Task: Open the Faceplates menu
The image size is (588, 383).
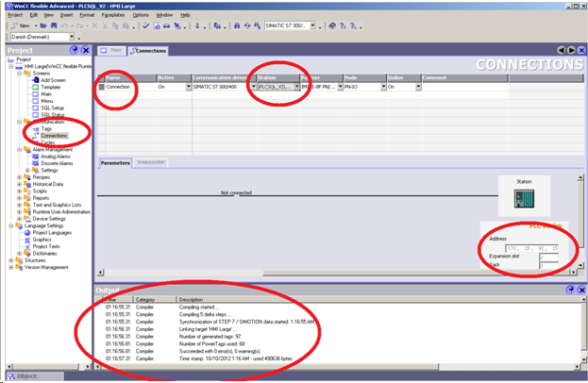Action: [x=113, y=15]
